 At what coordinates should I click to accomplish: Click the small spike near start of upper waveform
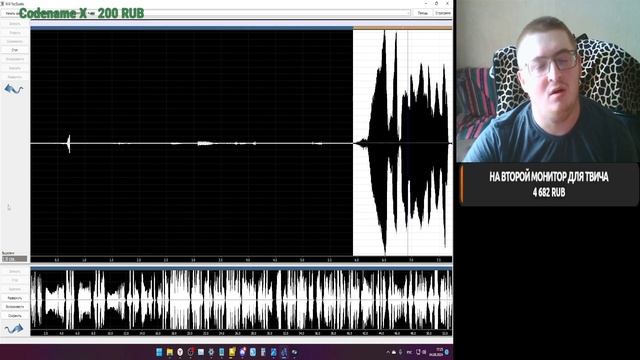coord(69,144)
